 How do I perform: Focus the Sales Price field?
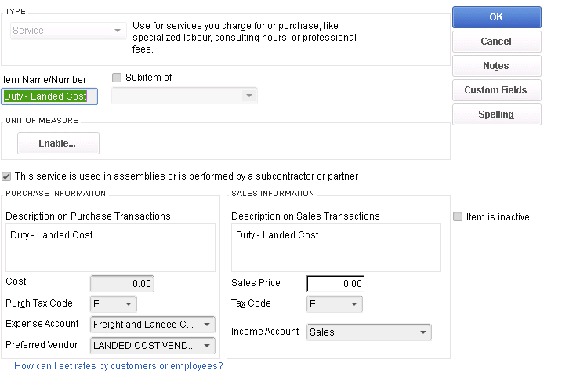tap(335, 284)
